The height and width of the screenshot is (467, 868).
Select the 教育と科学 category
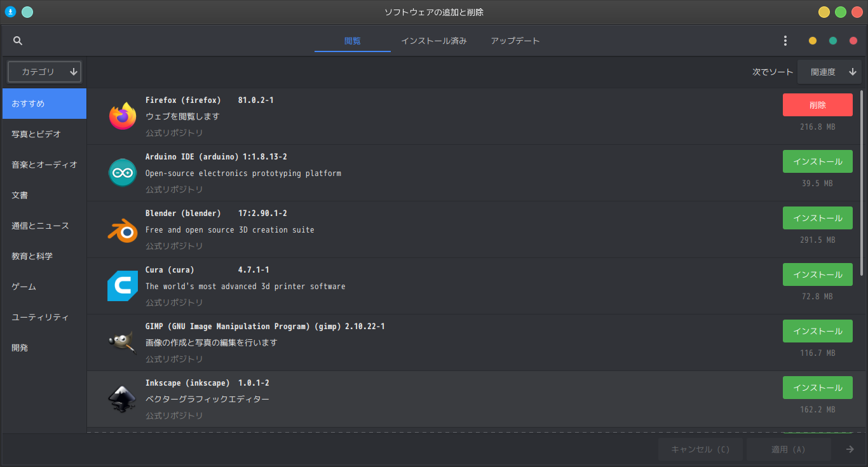tap(44, 256)
